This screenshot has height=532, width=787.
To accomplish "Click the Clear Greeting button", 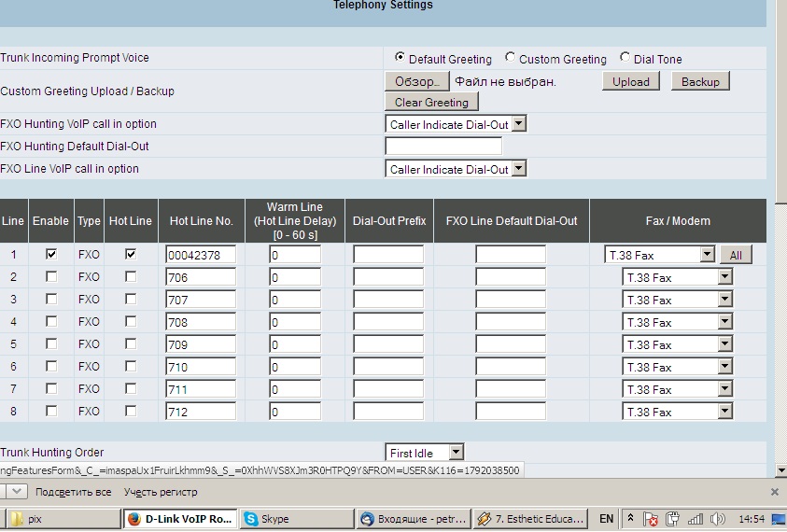I will point(431,102).
